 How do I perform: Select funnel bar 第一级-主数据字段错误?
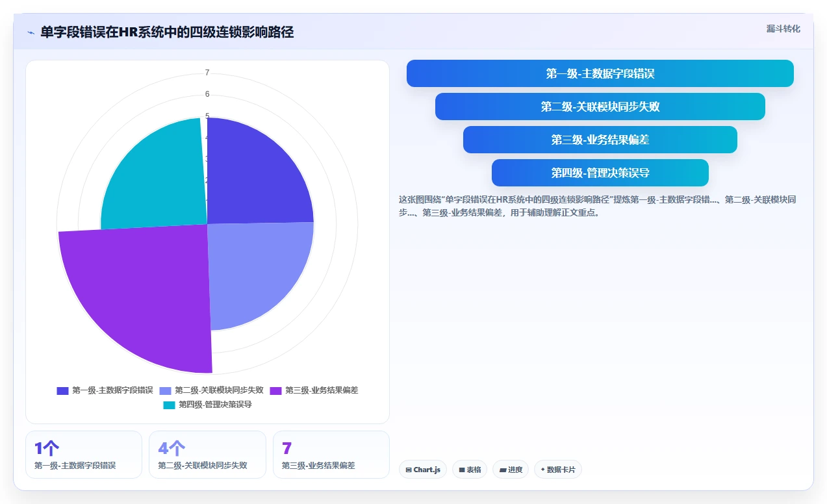(x=600, y=73)
